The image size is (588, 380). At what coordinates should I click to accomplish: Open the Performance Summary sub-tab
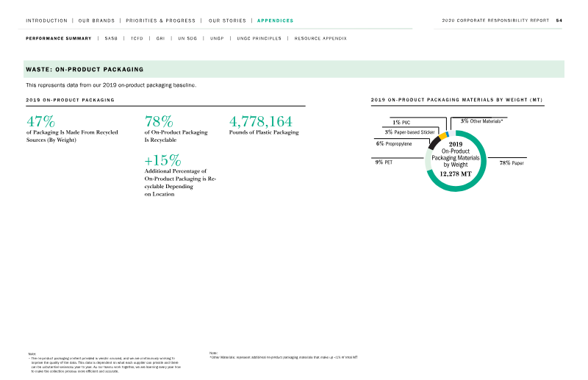[59, 38]
